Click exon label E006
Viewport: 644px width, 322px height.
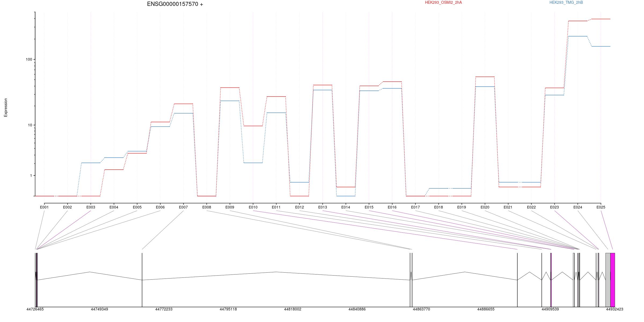pyautogui.click(x=160, y=207)
